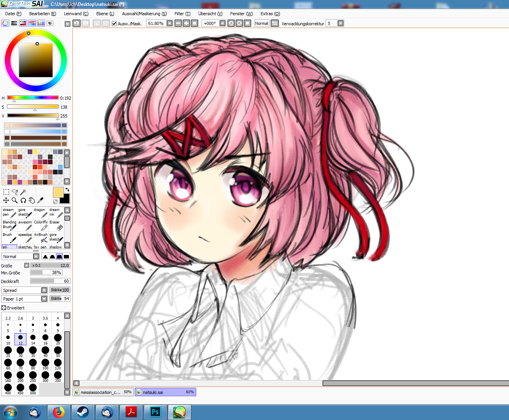Open the Filter menu
The image size is (509, 420).
tap(182, 14)
